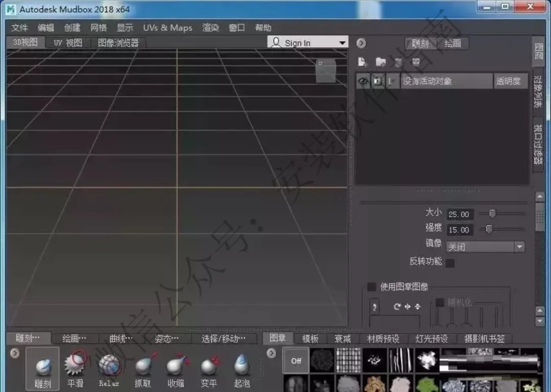Screen dimensions: 551x392
Task: Open the 姿态 tools tray tab
Action: (166, 338)
